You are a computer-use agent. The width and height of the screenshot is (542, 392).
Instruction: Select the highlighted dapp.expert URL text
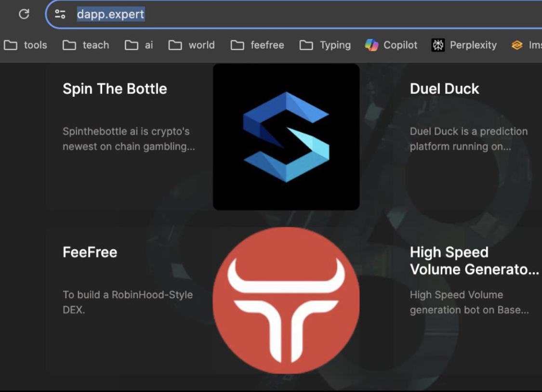(x=111, y=14)
